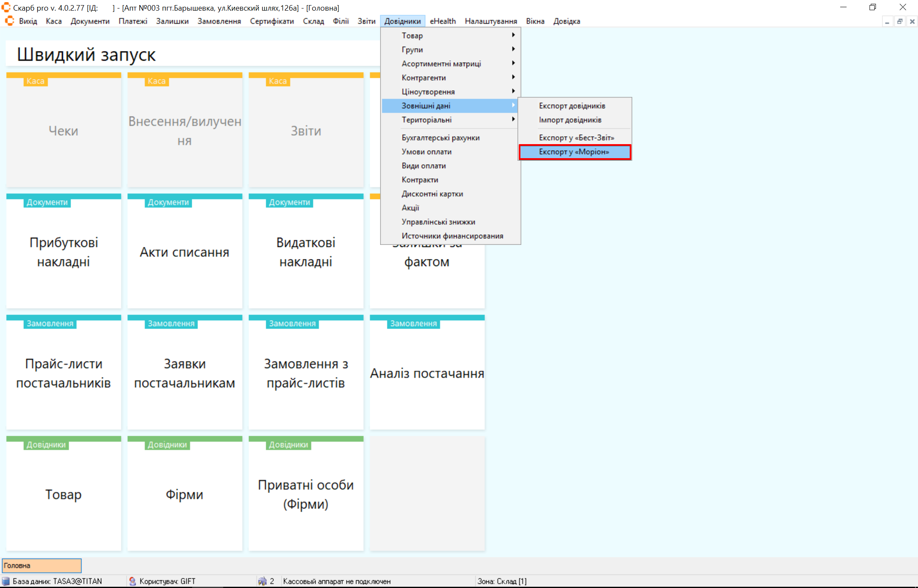Click the inner window minimize icon
Viewport: 918px width, 588px height.
tap(887, 21)
